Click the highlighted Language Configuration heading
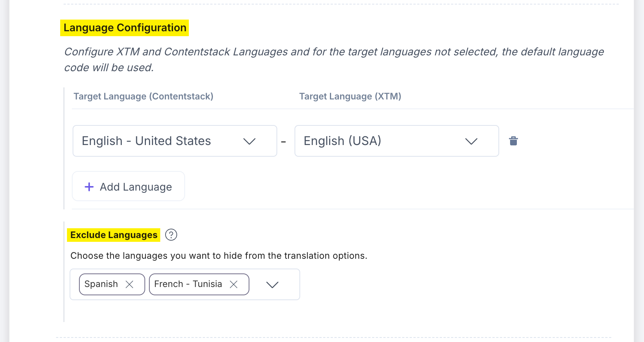The width and height of the screenshot is (644, 342). click(x=125, y=27)
